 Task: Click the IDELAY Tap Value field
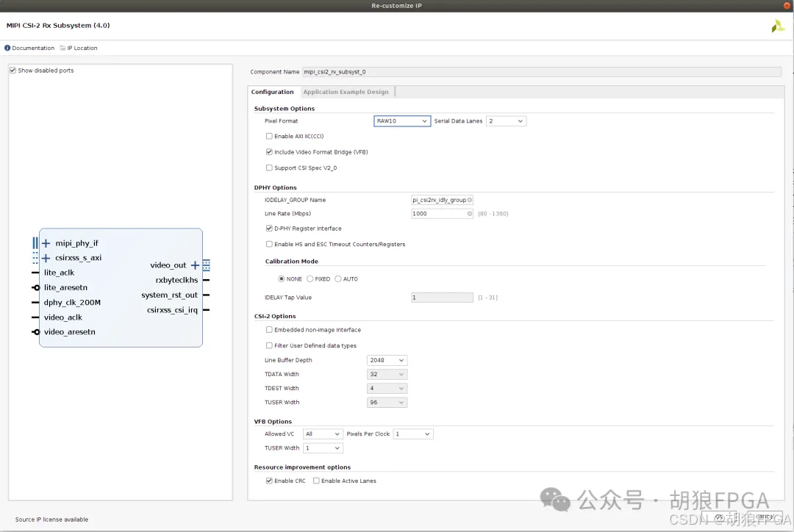pos(442,298)
